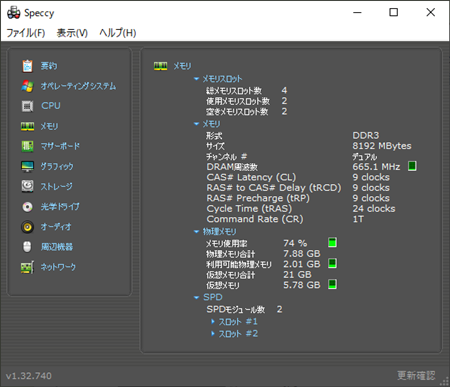Click the SPDモジュール数 row
This screenshot has height=387, width=450.
244,309
